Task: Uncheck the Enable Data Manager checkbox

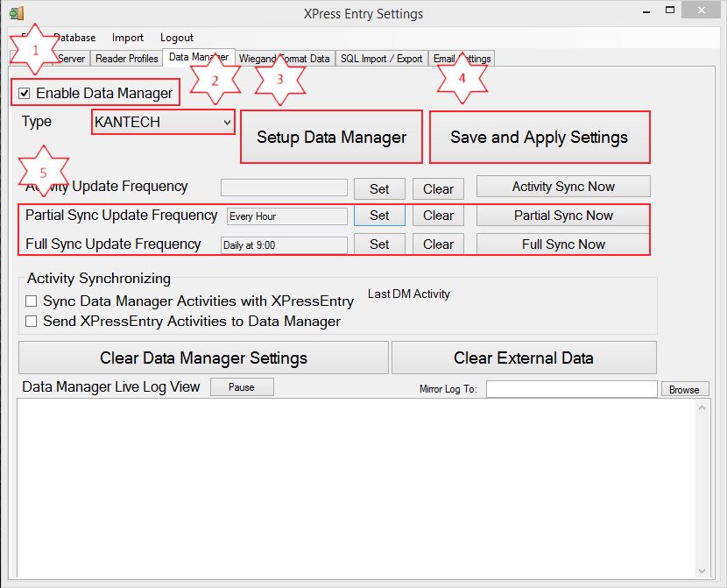Action: pyautogui.click(x=25, y=94)
